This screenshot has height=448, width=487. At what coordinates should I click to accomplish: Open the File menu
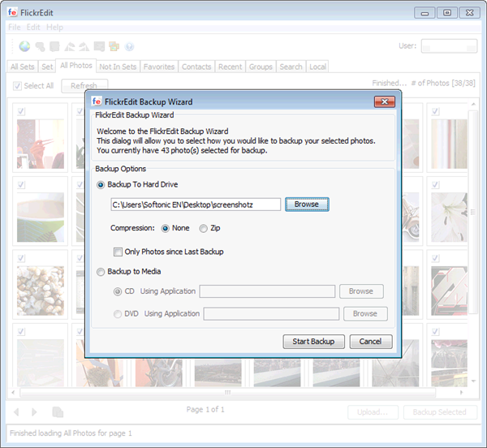(x=15, y=28)
